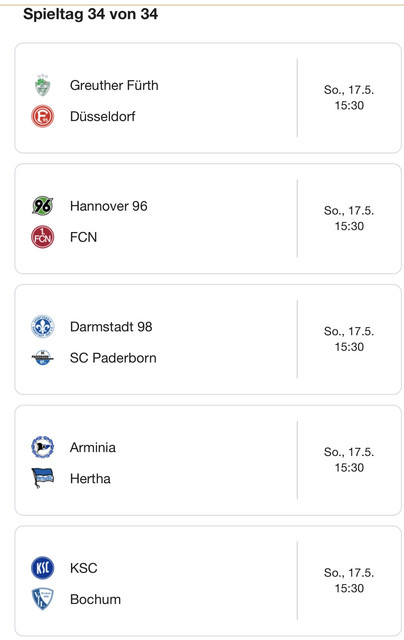Click the blue KSC logo

(42, 568)
